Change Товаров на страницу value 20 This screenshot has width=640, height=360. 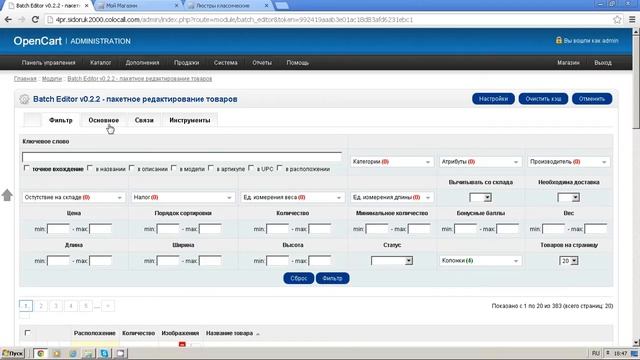click(569, 260)
